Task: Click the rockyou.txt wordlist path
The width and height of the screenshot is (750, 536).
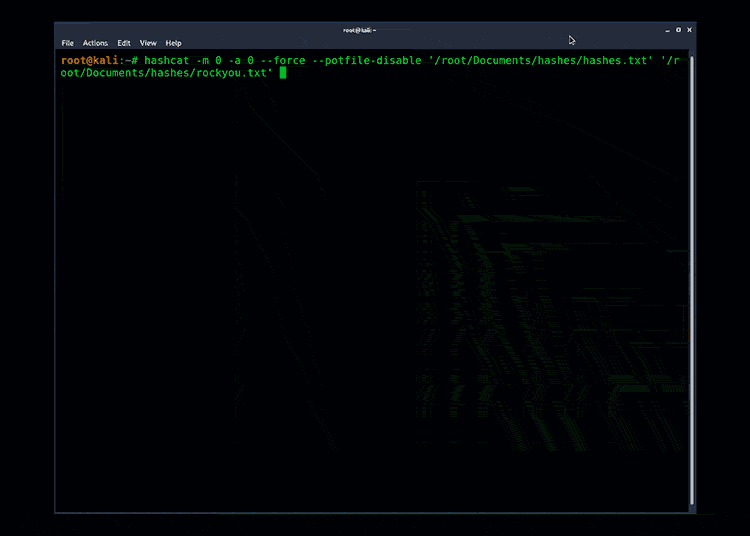Action: click(165, 73)
